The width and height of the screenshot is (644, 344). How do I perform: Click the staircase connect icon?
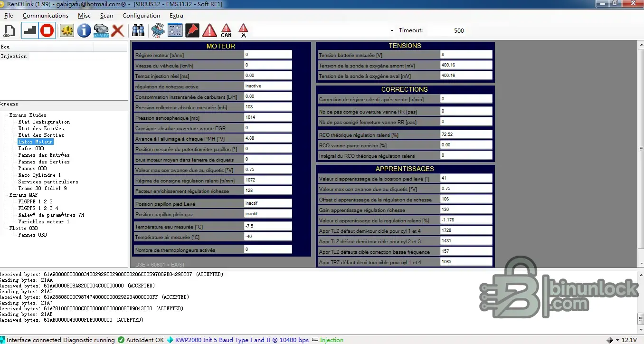click(x=30, y=31)
